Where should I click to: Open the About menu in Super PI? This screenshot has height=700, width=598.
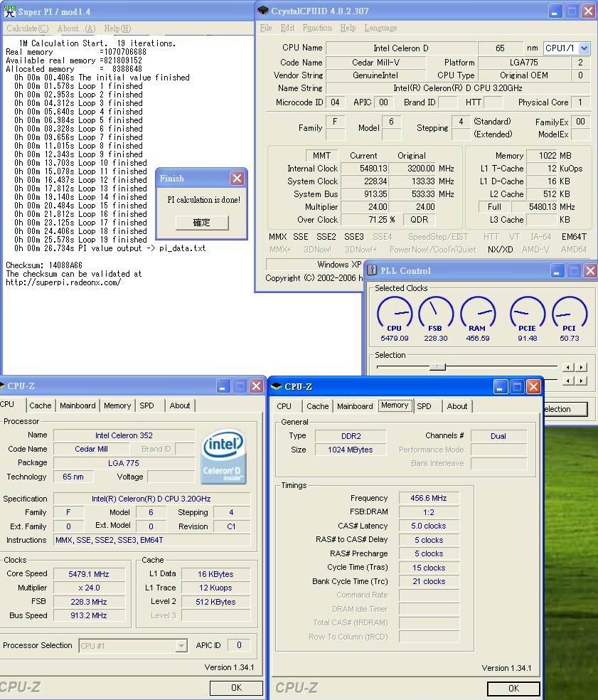click(76, 28)
